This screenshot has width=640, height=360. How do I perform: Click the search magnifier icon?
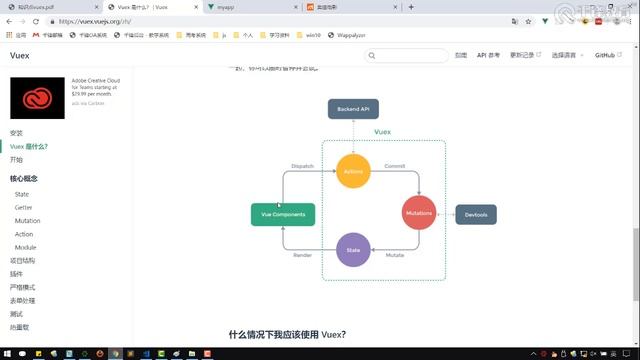tap(372, 56)
